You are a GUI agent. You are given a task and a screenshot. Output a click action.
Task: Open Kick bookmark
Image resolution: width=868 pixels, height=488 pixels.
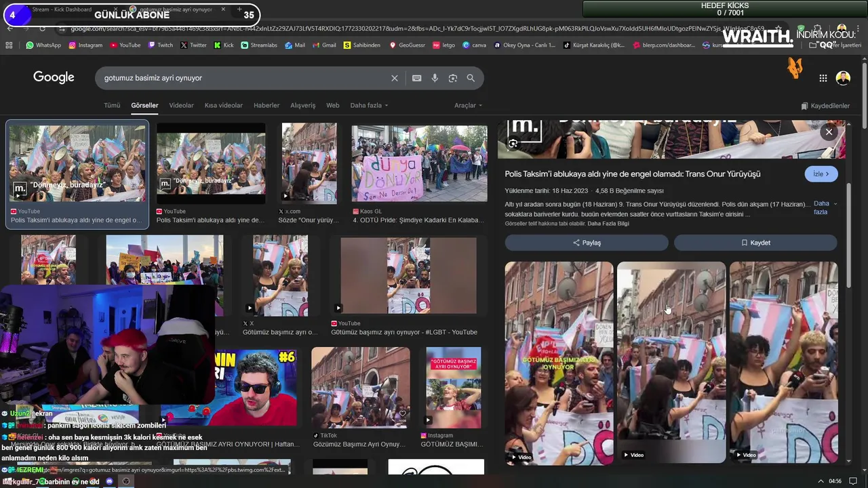click(224, 45)
